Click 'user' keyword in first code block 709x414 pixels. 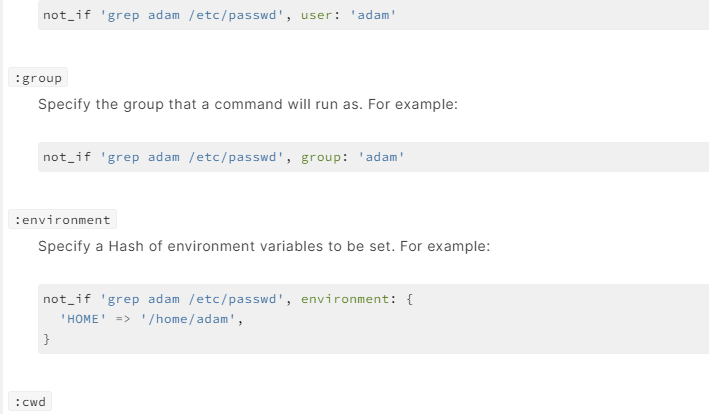[x=317, y=15]
